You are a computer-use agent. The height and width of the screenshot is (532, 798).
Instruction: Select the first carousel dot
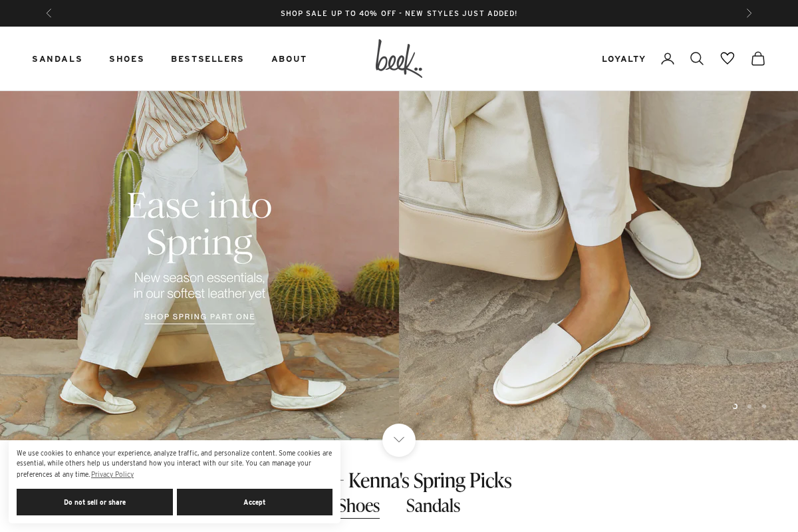[735, 406]
